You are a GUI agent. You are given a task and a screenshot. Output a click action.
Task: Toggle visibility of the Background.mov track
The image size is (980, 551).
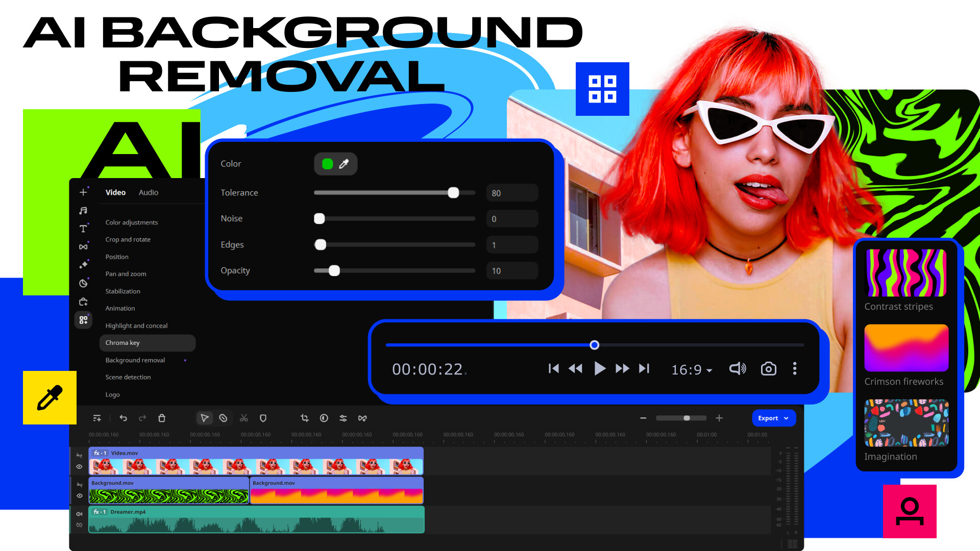point(79,495)
